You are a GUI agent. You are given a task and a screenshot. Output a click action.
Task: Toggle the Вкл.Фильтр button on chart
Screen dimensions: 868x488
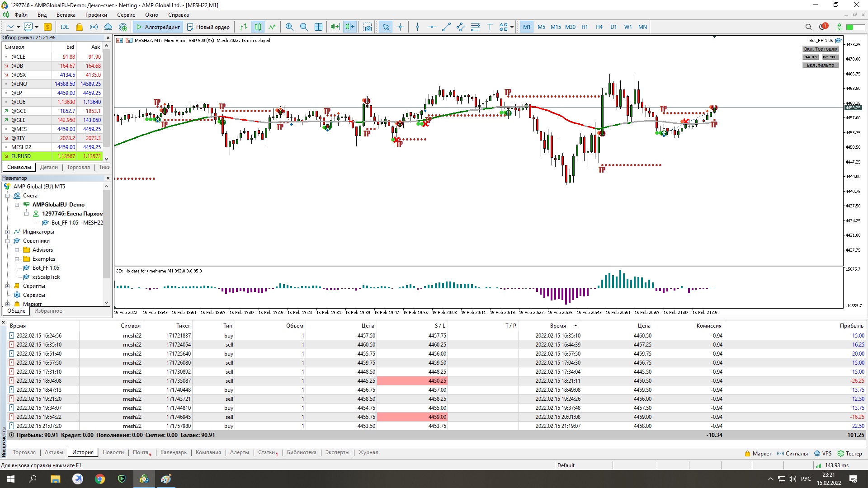820,65
